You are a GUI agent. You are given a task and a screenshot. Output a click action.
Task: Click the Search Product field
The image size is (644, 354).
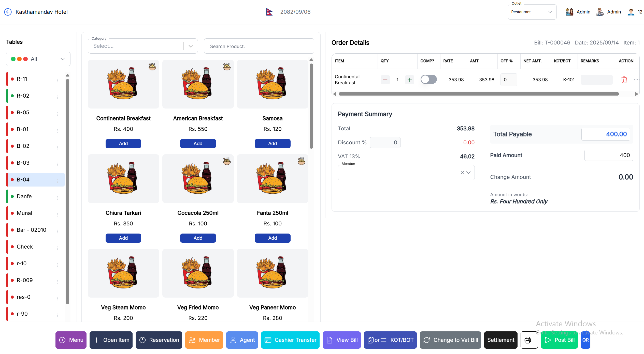tap(259, 46)
